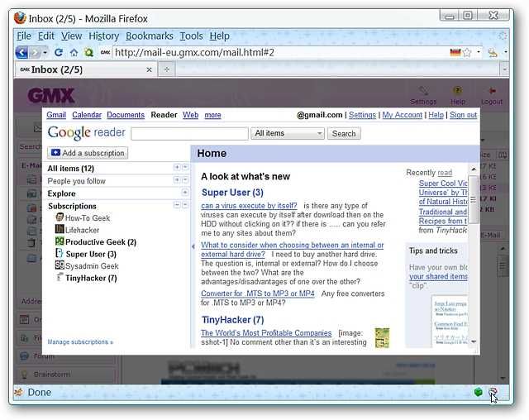Click the World's Most Profitable Companies thumbnail

pos(382,337)
